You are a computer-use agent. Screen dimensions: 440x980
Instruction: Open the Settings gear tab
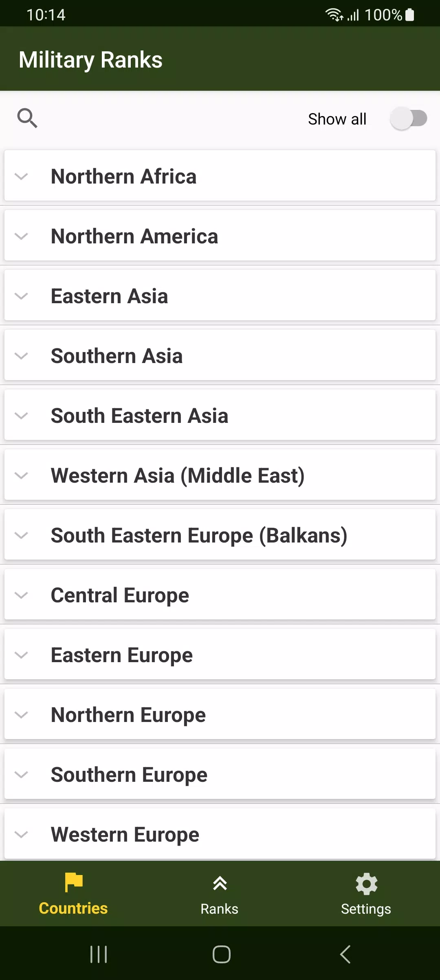[x=366, y=894]
